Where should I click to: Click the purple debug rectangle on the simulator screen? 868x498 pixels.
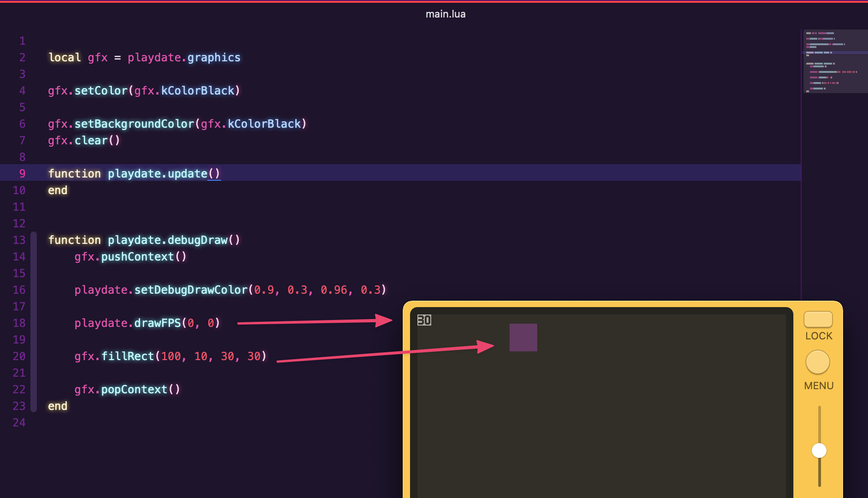coord(523,338)
